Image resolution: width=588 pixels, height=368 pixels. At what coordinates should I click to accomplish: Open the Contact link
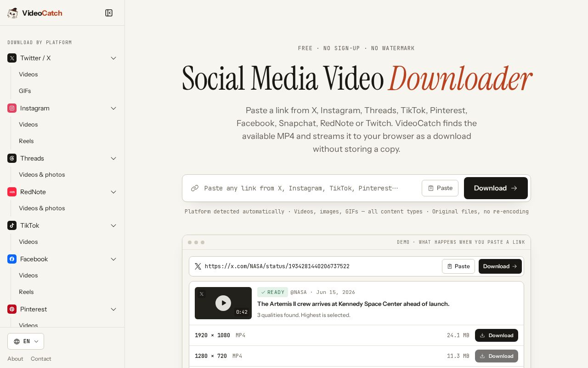41,359
